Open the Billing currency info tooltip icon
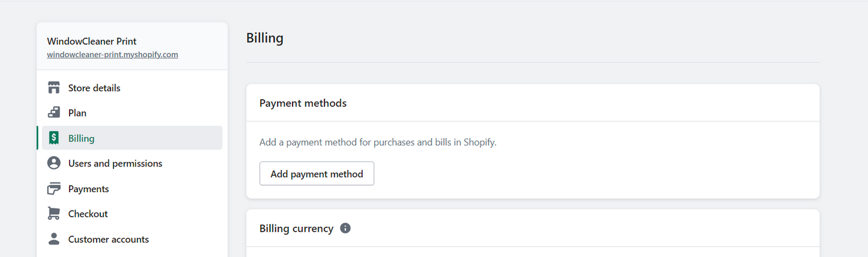The width and height of the screenshot is (868, 257). point(345,228)
